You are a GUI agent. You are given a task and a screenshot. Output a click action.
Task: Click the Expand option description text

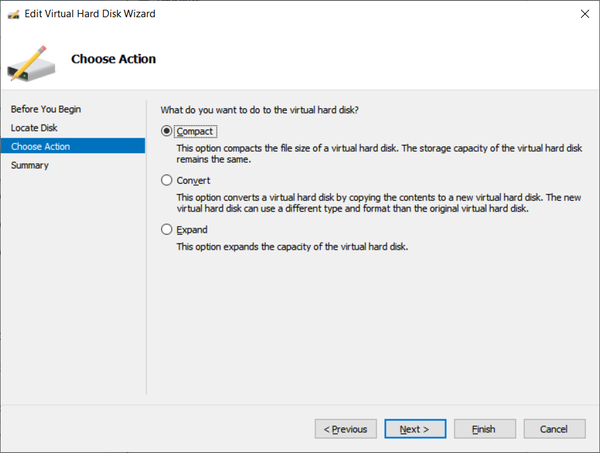point(307,247)
